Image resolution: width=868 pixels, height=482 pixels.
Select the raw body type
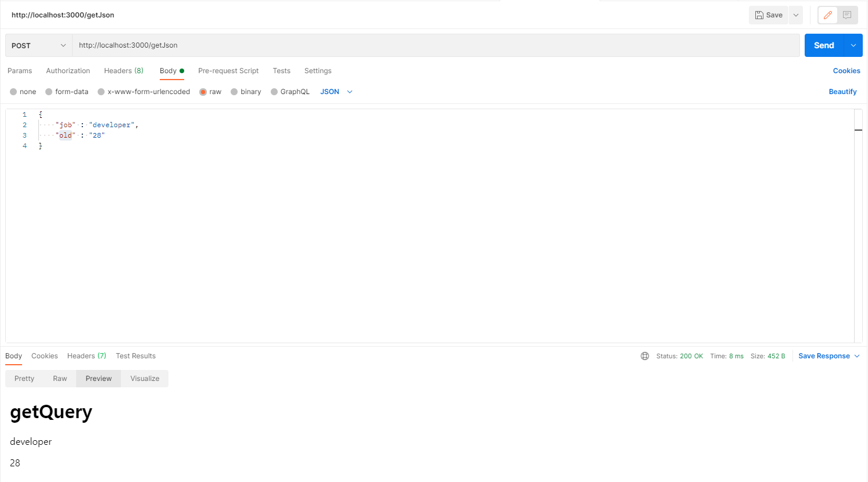point(210,92)
